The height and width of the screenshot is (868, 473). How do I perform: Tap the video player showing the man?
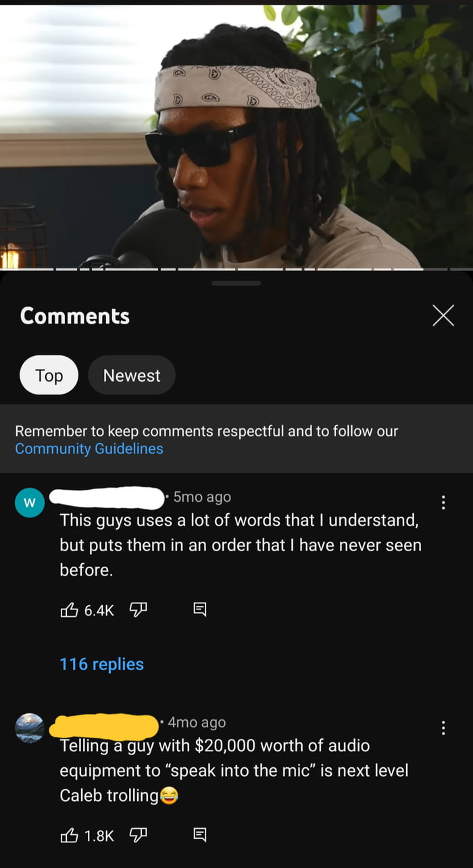point(236,135)
